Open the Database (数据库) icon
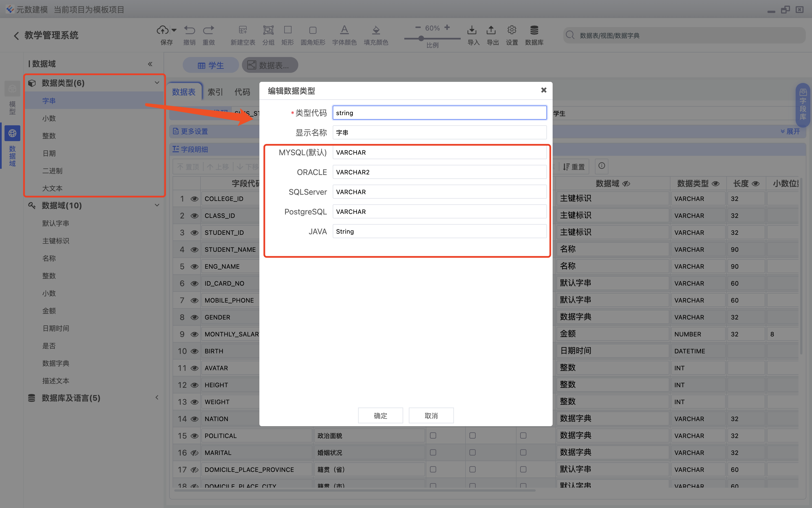The height and width of the screenshot is (508, 812). pyautogui.click(x=534, y=30)
